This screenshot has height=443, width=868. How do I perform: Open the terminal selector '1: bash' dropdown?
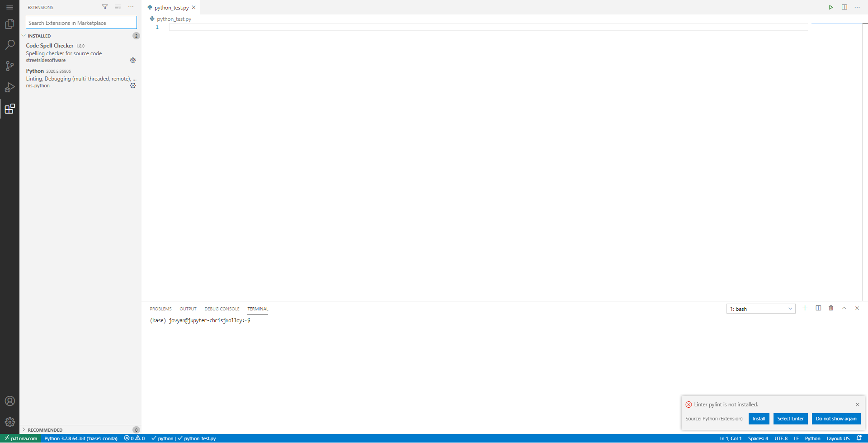[x=761, y=309]
